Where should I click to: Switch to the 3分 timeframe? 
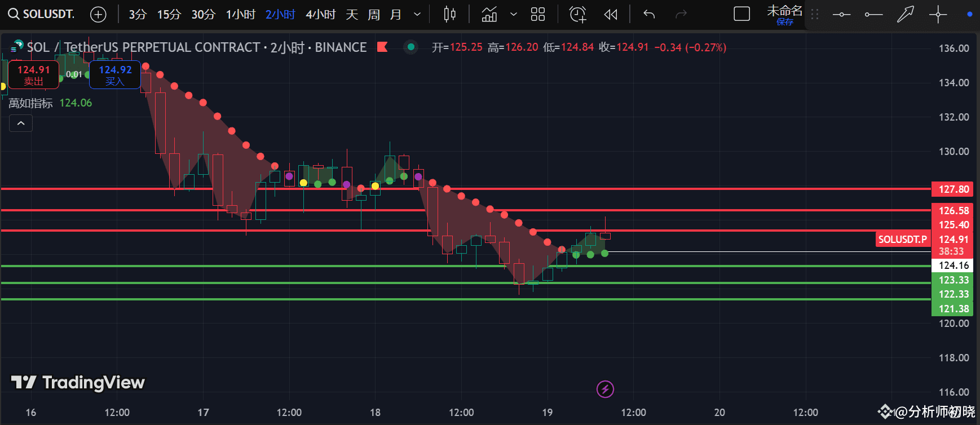coord(137,14)
